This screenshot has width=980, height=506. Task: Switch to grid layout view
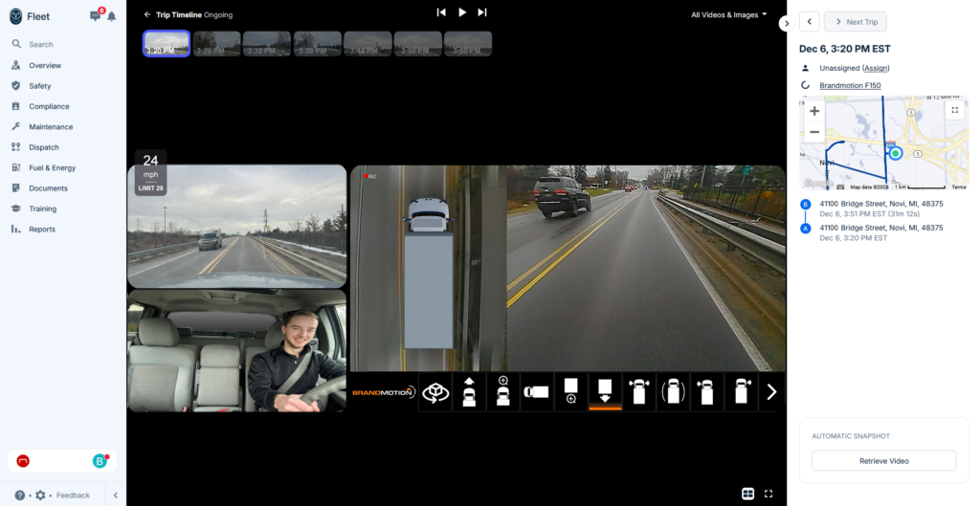[747, 494]
